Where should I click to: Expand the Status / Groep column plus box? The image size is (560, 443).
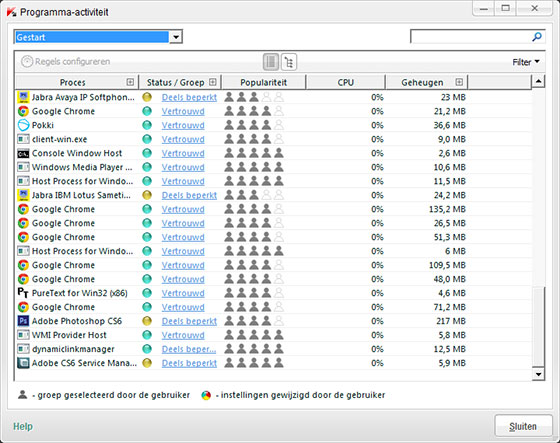point(213,82)
